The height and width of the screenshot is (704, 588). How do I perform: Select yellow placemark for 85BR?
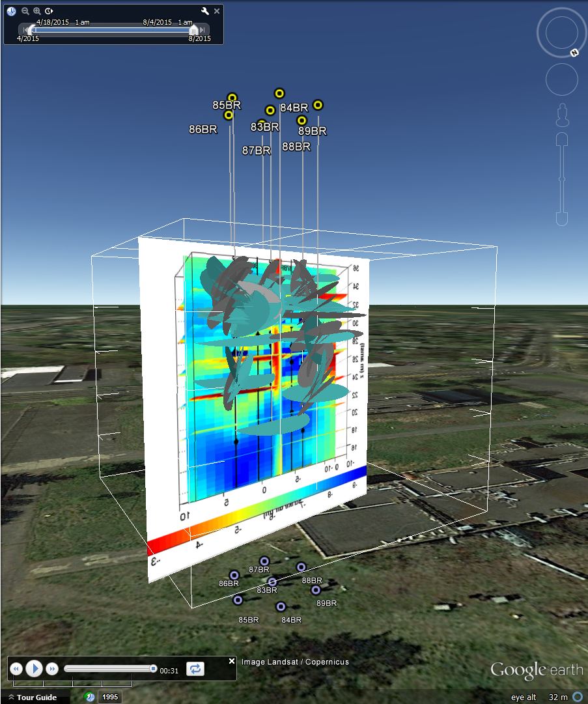click(x=232, y=98)
